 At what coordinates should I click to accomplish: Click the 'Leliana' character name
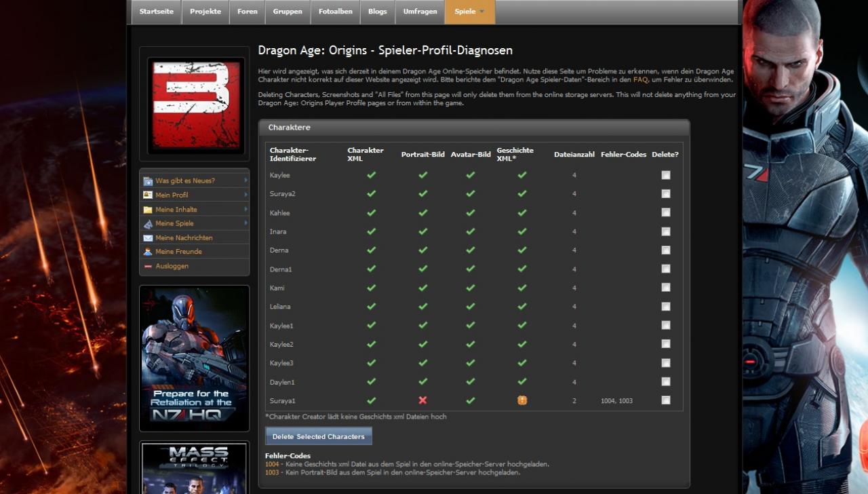[281, 307]
